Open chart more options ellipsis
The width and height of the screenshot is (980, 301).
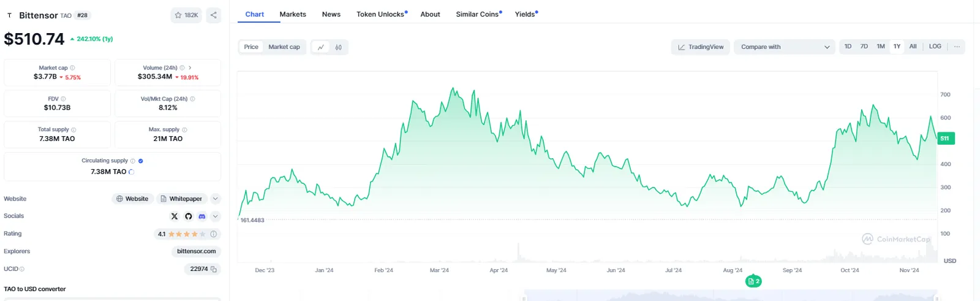point(957,47)
